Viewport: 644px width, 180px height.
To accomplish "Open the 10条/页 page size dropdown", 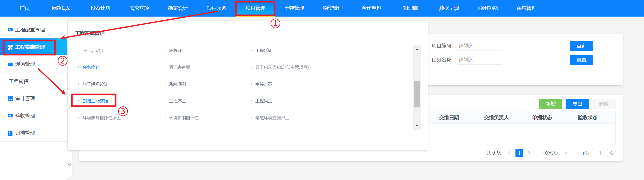I will [553, 153].
